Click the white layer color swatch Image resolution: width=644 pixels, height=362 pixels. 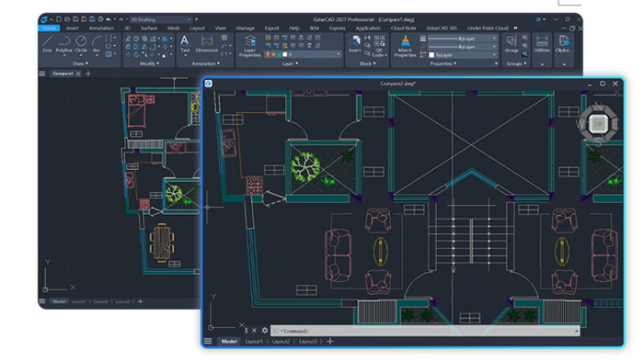[285, 54]
